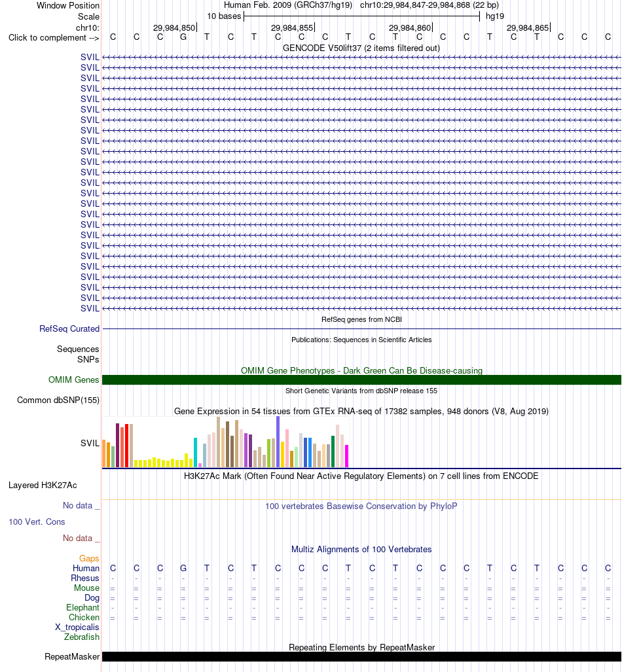Click the G base in the complement sequence row

[x=183, y=37]
